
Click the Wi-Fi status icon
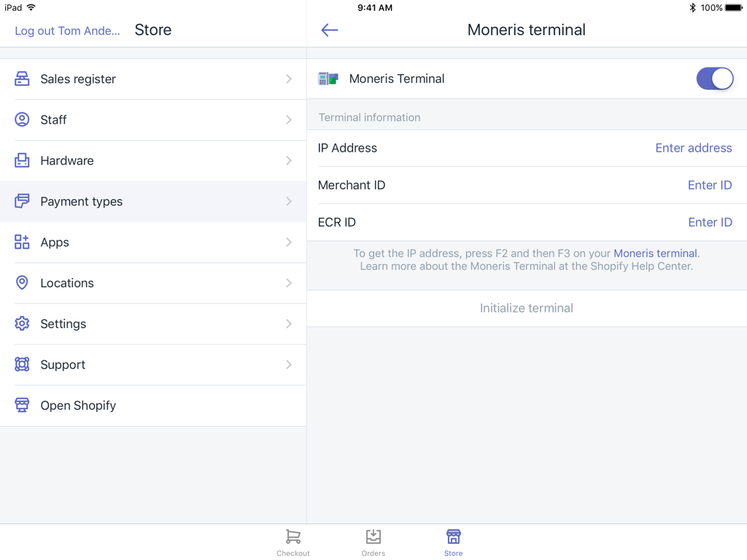point(31,7)
